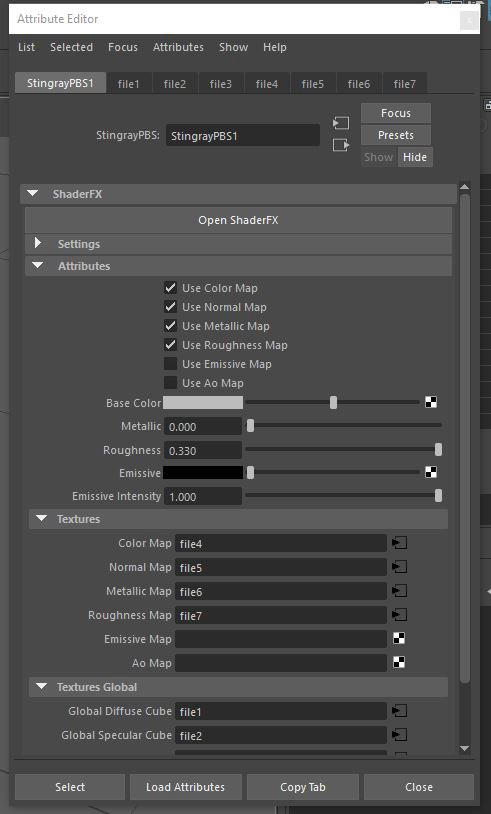This screenshot has height=814, width=491.
Task: Enable Use Emissive Map checkbox
Action: pyautogui.click(x=170, y=364)
